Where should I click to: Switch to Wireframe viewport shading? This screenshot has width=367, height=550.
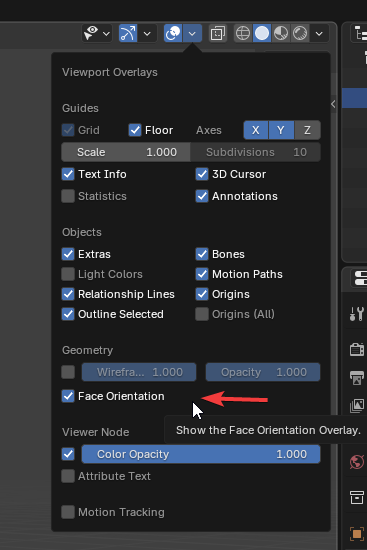point(243,33)
